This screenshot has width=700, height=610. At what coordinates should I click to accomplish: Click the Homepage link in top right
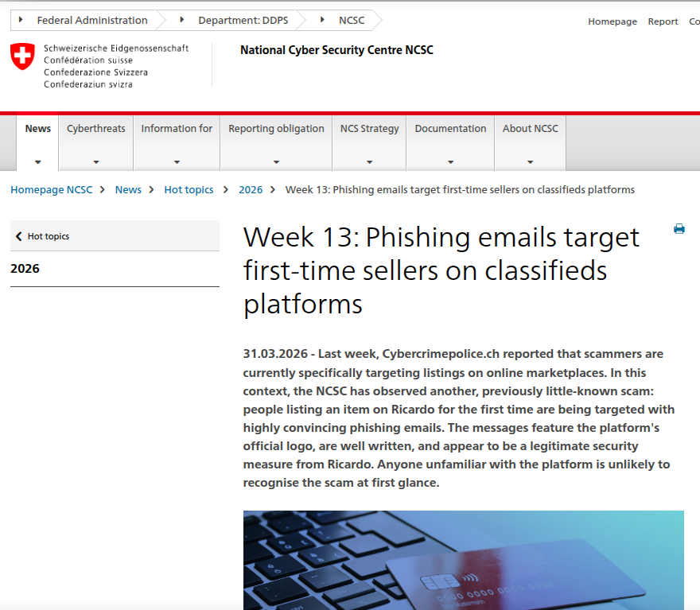tap(612, 21)
